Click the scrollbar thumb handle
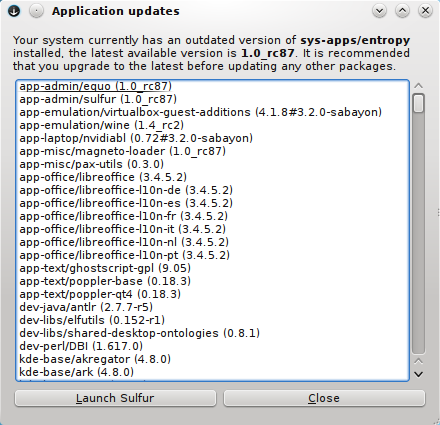 (418, 103)
